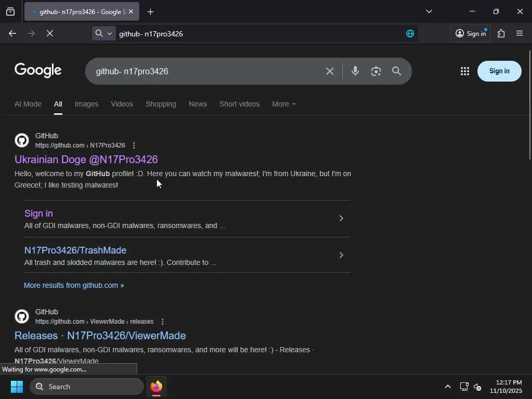Select the All results tab
This screenshot has width=532, height=399.
58,104
